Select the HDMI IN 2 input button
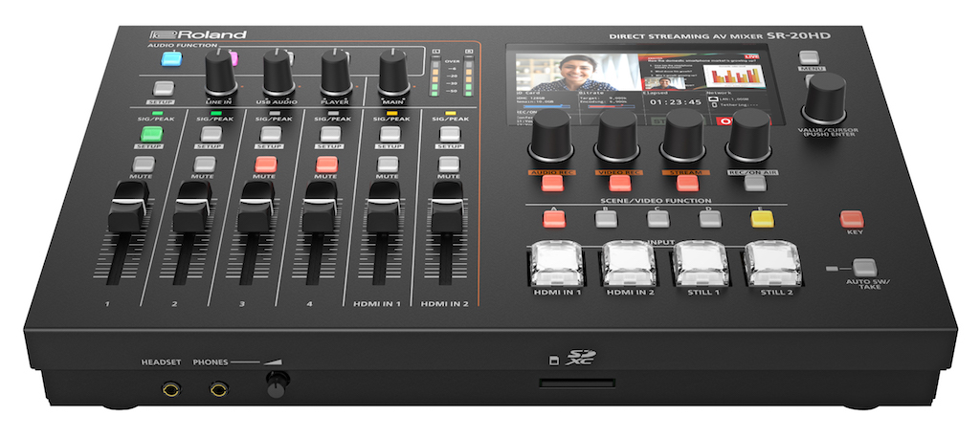The image size is (980, 438). click(x=632, y=265)
